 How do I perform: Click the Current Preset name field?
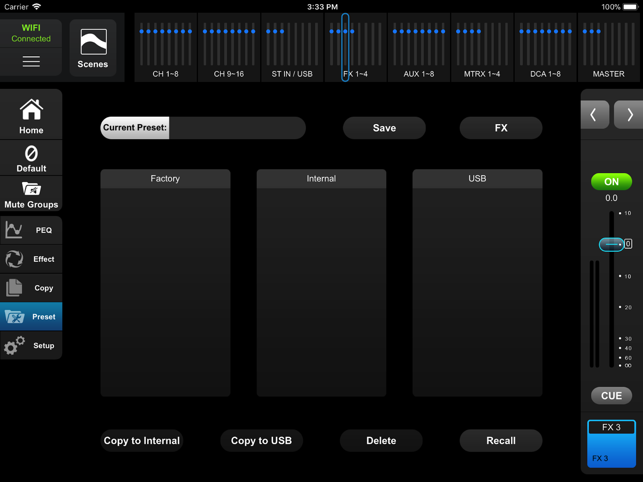tap(203, 128)
